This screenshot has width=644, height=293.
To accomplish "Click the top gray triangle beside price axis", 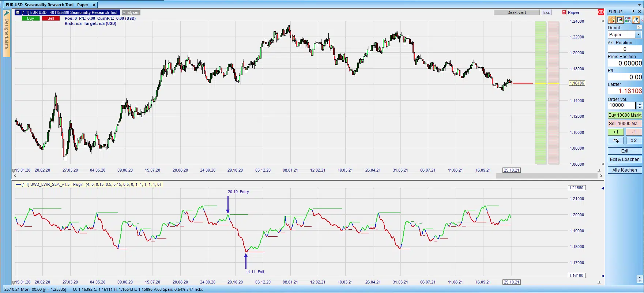I will click(x=603, y=21).
